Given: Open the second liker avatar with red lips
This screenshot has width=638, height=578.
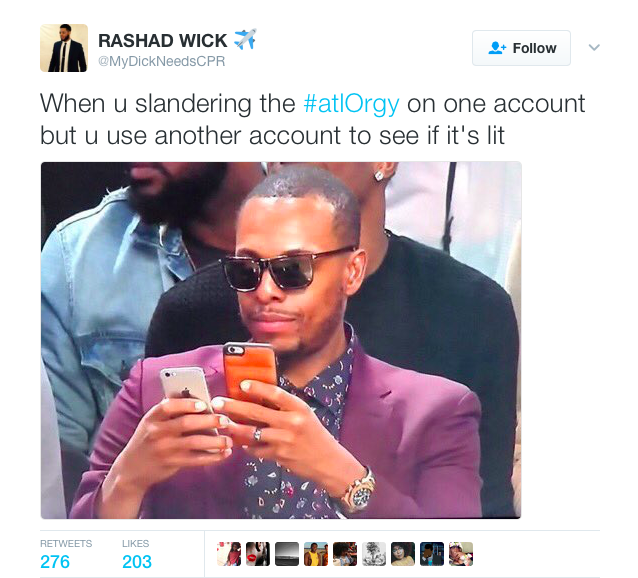Looking at the screenshot, I should 258,554.
